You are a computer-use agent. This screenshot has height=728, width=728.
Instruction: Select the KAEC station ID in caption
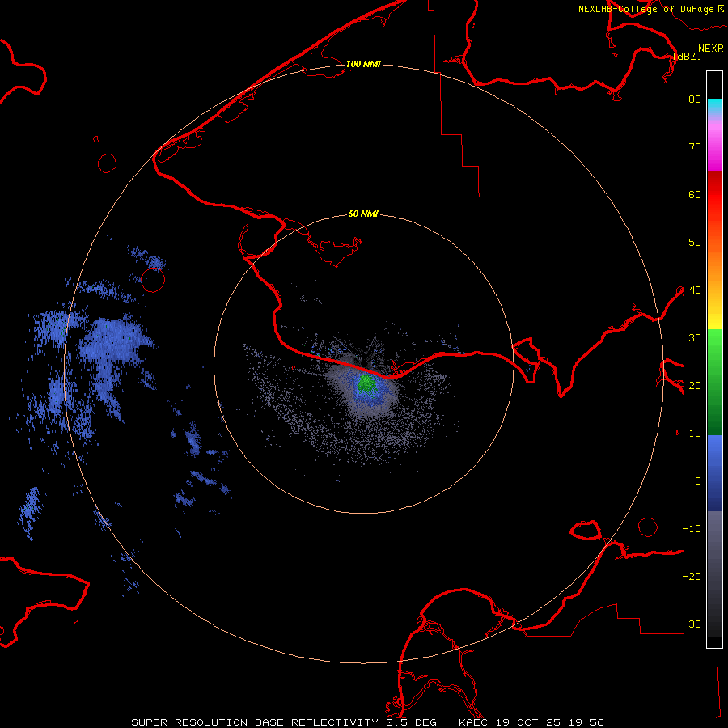pyautogui.click(x=475, y=722)
